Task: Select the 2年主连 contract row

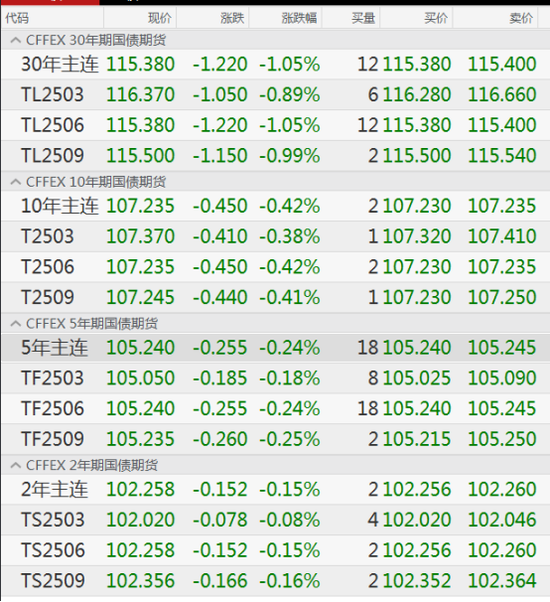Action: click(275, 489)
